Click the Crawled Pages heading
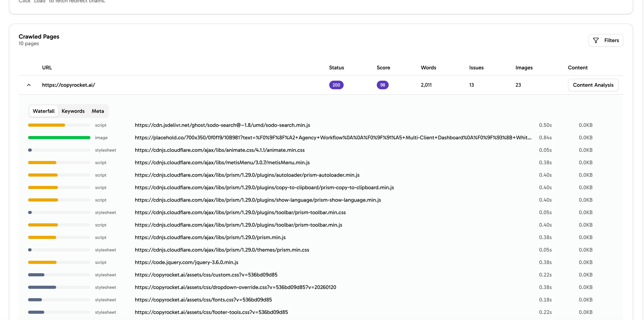644x320 pixels. point(39,36)
